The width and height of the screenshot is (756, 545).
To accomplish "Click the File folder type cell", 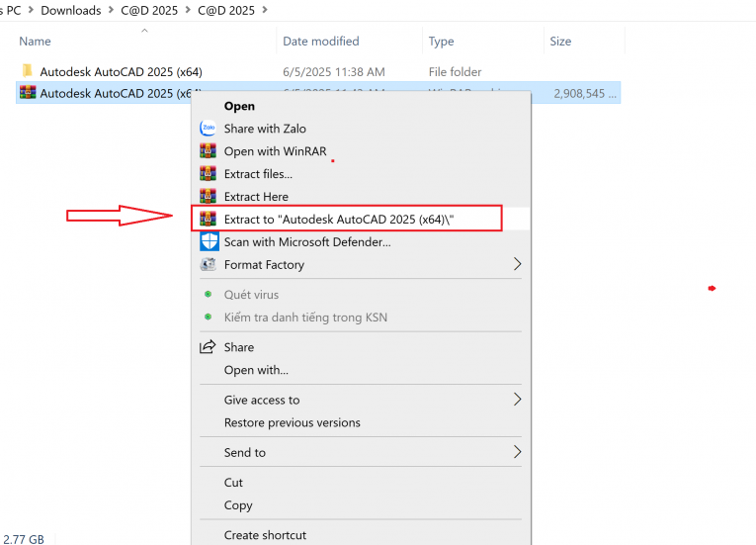I will (x=455, y=72).
